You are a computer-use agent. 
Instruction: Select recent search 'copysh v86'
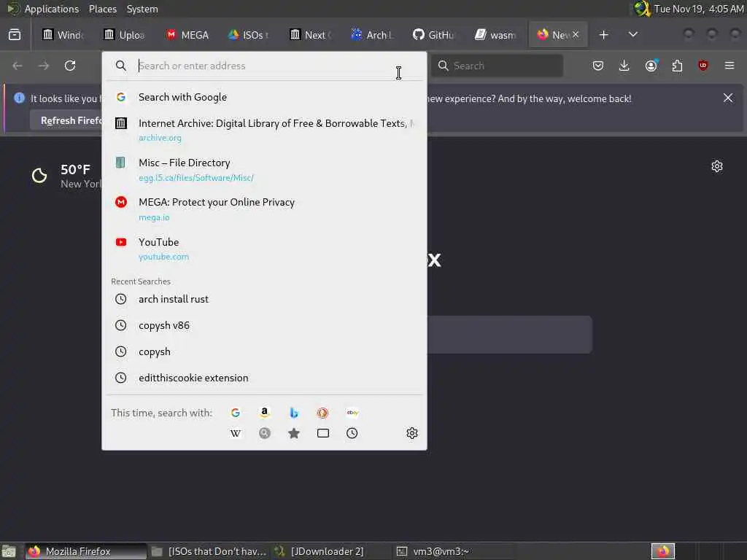(x=264, y=325)
